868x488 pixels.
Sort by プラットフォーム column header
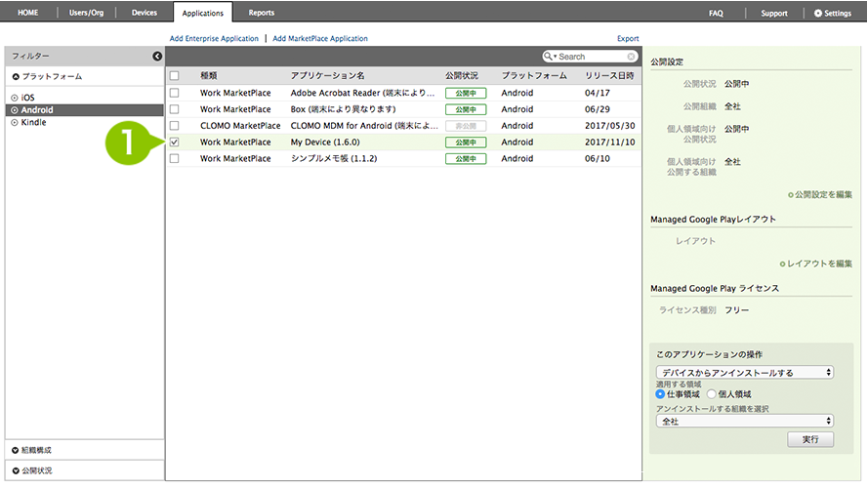(x=534, y=76)
